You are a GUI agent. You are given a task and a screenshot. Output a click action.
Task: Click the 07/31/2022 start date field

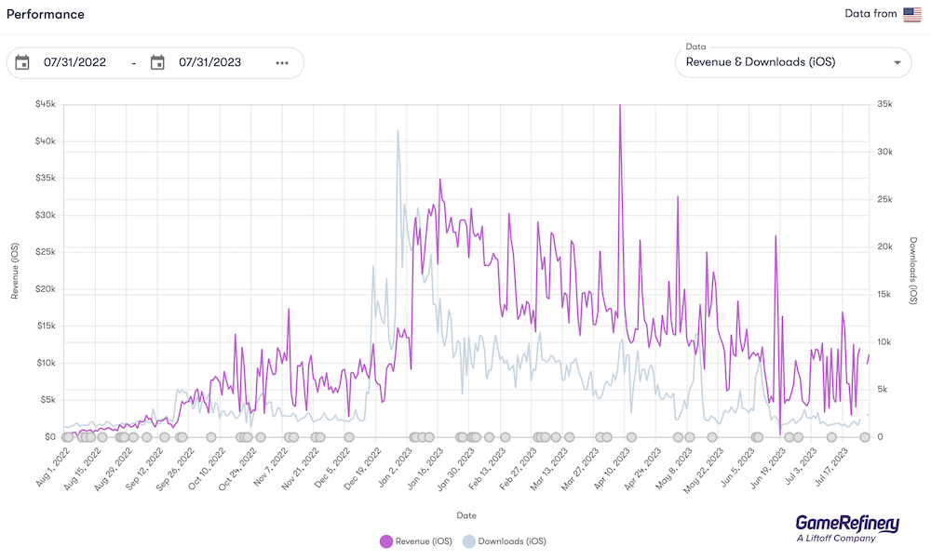point(74,62)
